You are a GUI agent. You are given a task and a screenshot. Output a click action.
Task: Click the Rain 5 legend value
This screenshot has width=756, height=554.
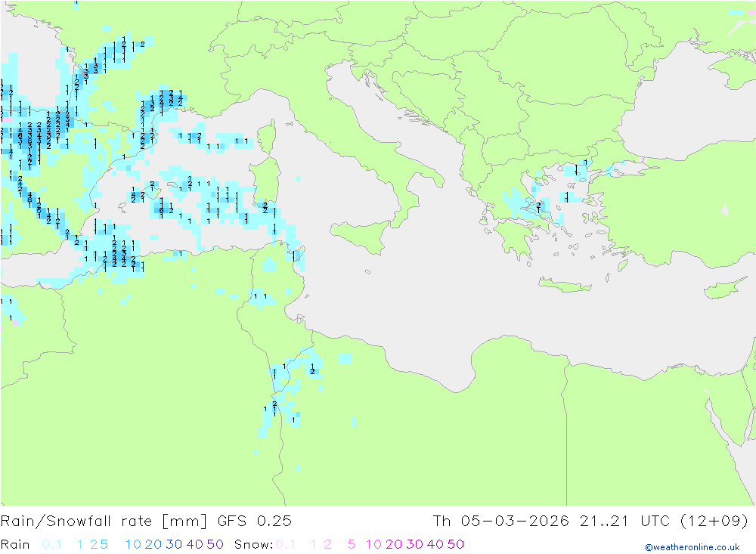coord(104,544)
